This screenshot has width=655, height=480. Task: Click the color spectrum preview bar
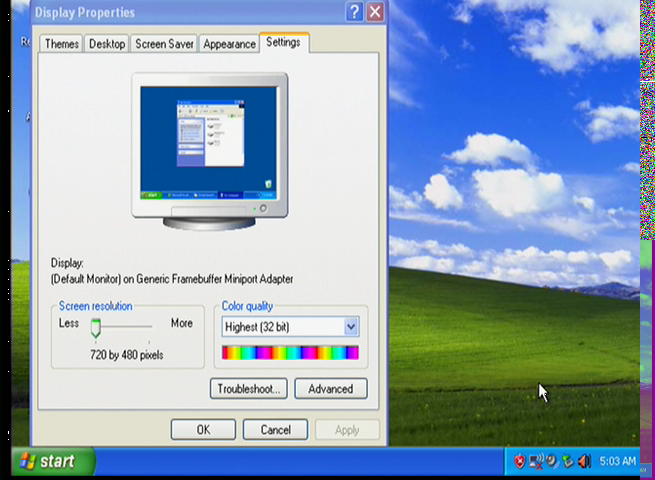[x=290, y=353]
